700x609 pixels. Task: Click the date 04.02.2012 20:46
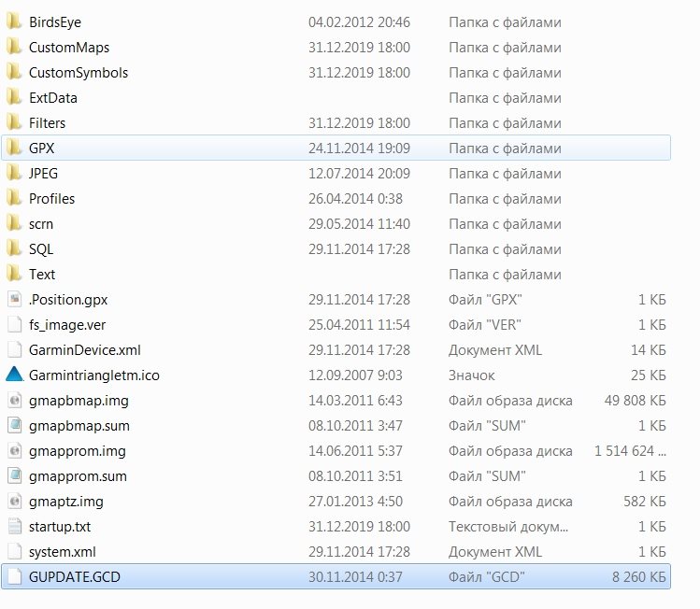pos(360,22)
